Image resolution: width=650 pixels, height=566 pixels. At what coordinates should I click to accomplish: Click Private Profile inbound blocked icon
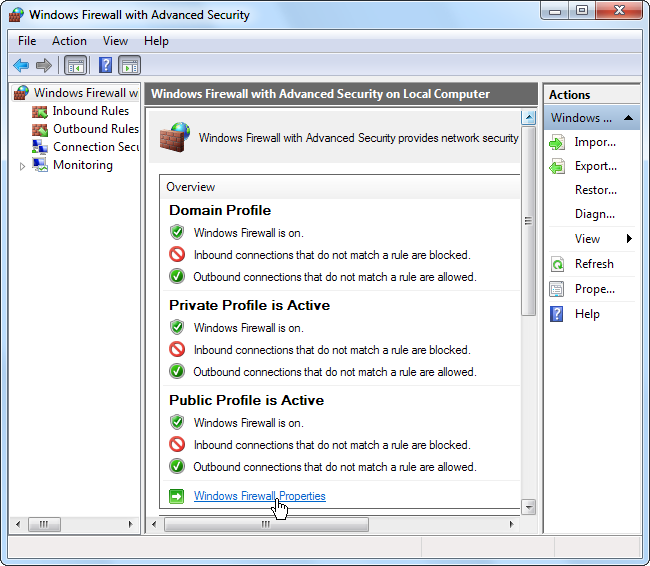pyautogui.click(x=177, y=349)
